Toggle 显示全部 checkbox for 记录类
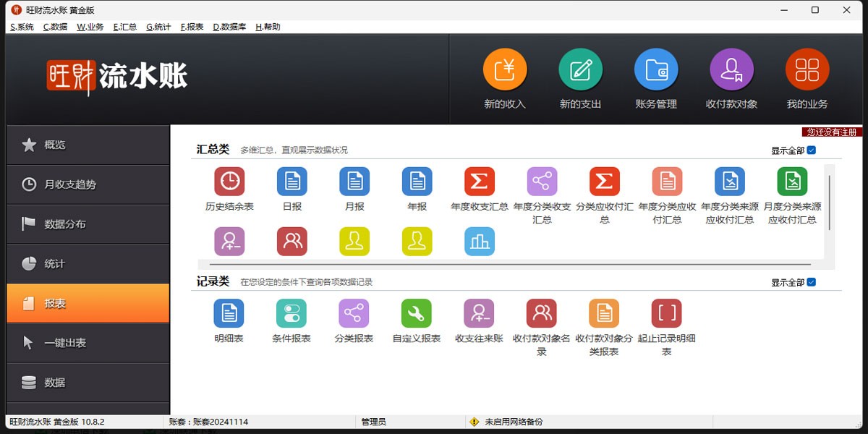This screenshot has width=868, height=434. [812, 282]
